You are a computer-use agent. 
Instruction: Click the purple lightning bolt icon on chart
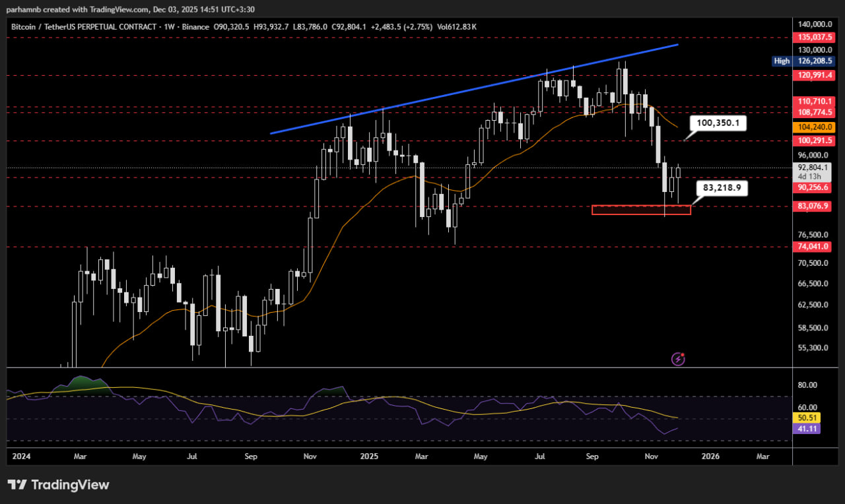coord(678,359)
